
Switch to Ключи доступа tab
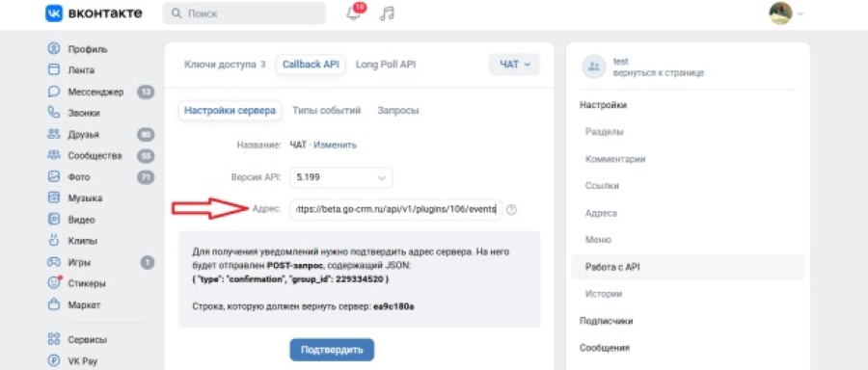(x=225, y=65)
